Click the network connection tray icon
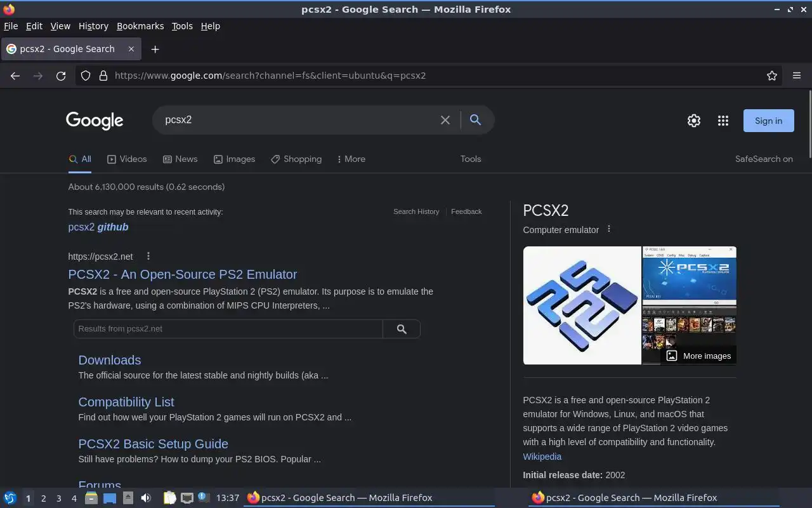 187,498
